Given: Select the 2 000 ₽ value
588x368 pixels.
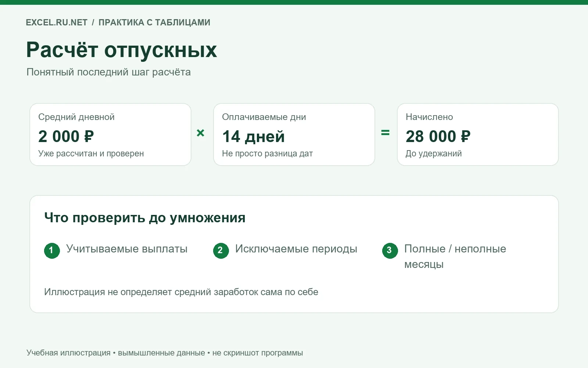Looking at the screenshot, I should 66,137.
